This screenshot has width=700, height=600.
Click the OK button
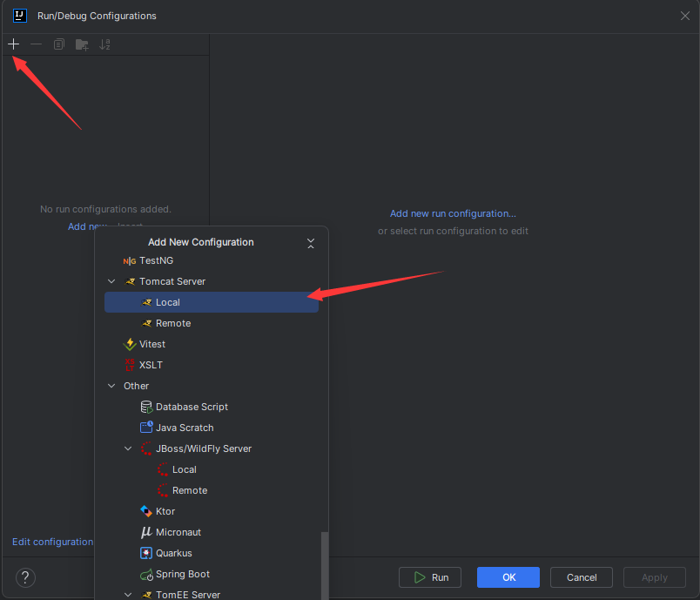pos(508,577)
